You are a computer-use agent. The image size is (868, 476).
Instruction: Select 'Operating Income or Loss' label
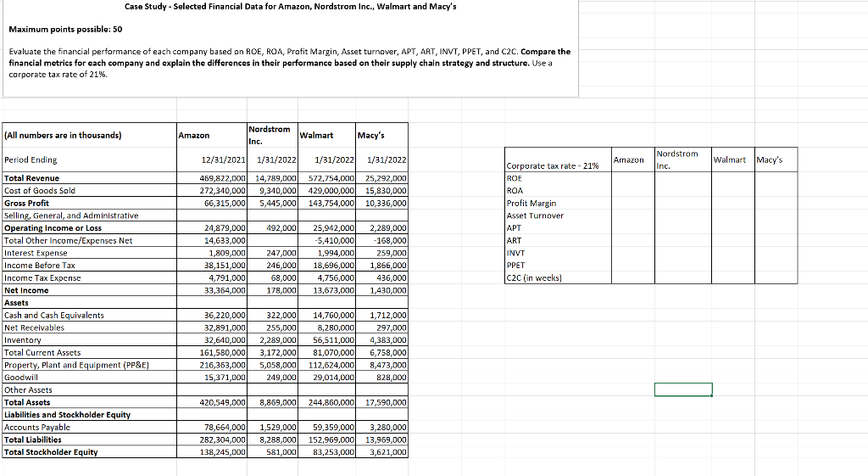coord(53,228)
